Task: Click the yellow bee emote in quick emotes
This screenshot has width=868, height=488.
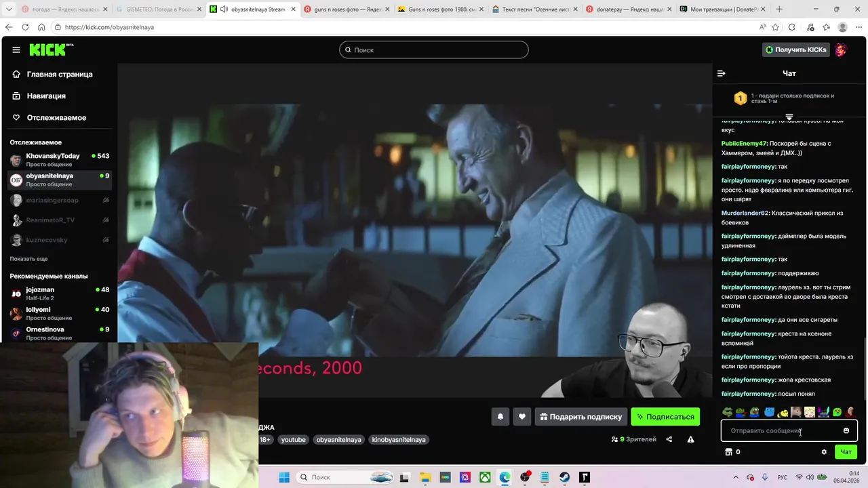Action: [x=783, y=412]
